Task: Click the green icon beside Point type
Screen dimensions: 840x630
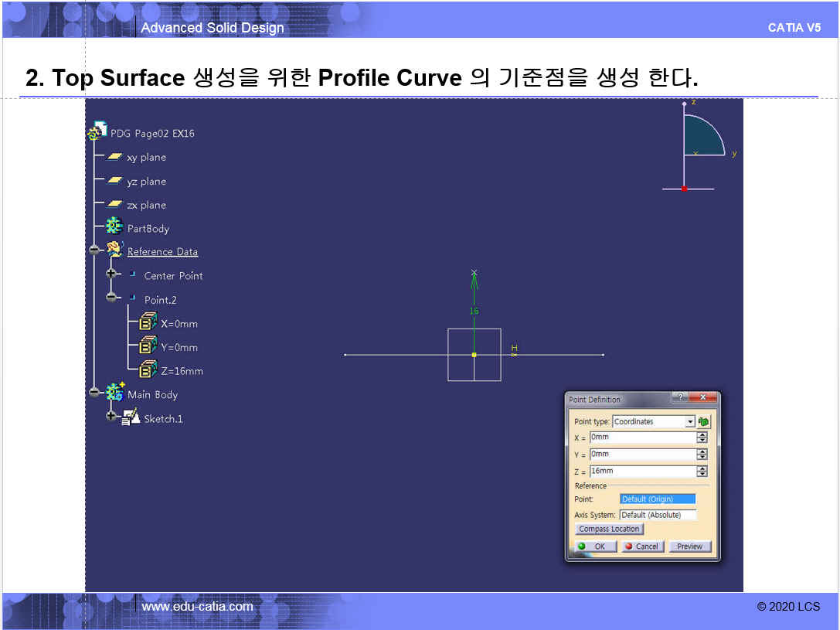Action: pos(703,421)
